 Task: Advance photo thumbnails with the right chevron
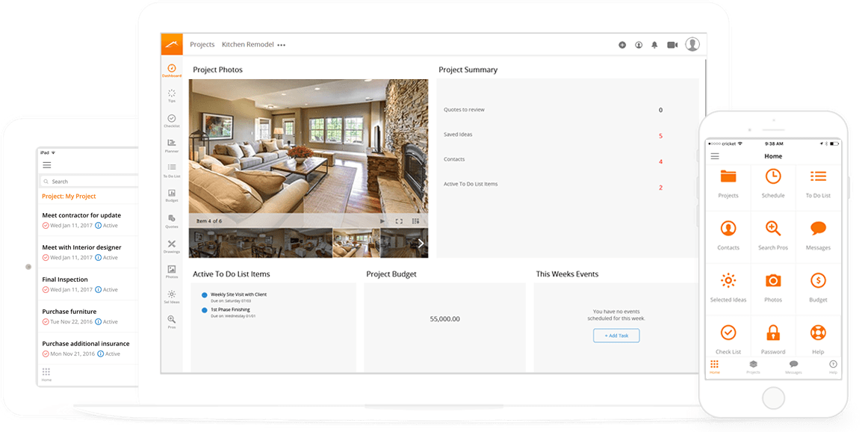[x=421, y=243]
